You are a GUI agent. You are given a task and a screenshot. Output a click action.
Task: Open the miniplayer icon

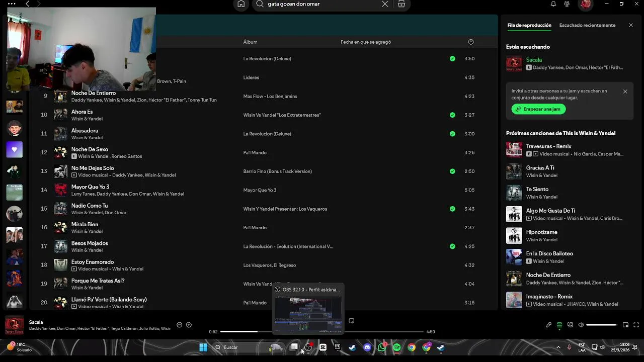(625, 325)
